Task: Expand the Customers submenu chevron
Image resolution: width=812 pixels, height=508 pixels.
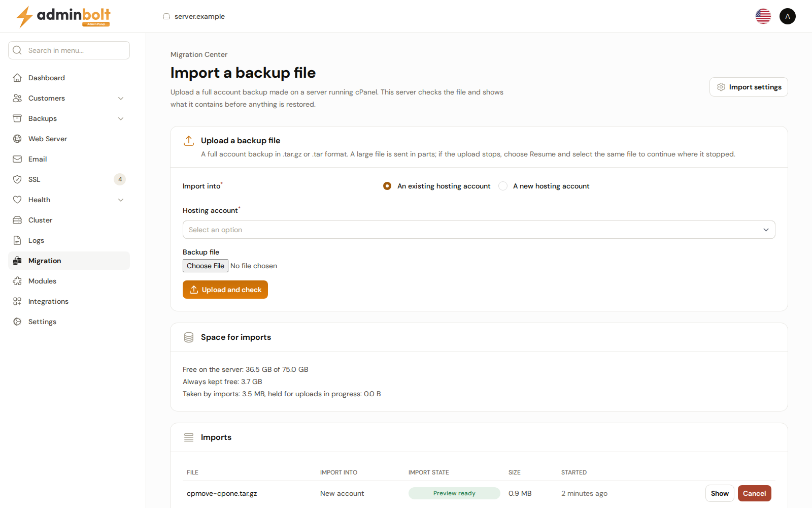Action: pyautogui.click(x=121, y=98)
